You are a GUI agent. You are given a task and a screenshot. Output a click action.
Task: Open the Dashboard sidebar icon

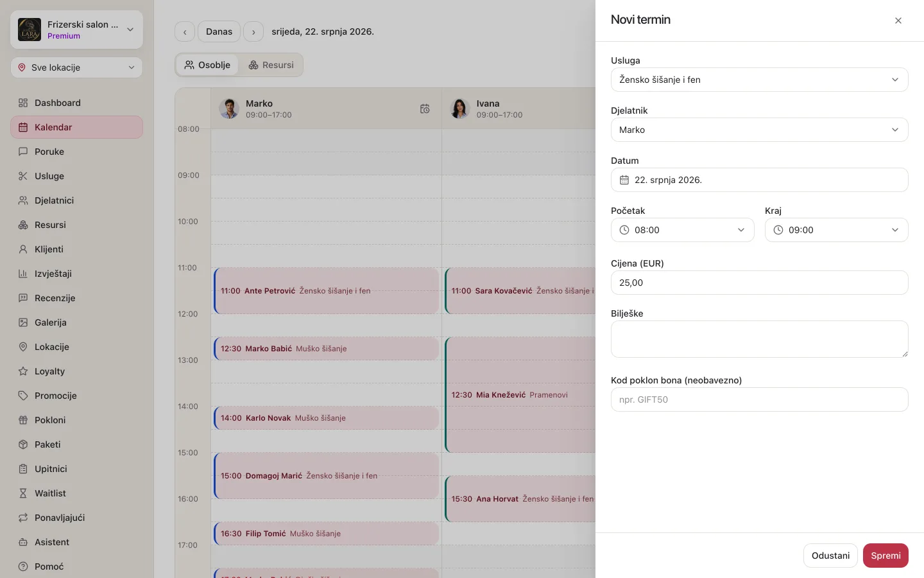23,103
